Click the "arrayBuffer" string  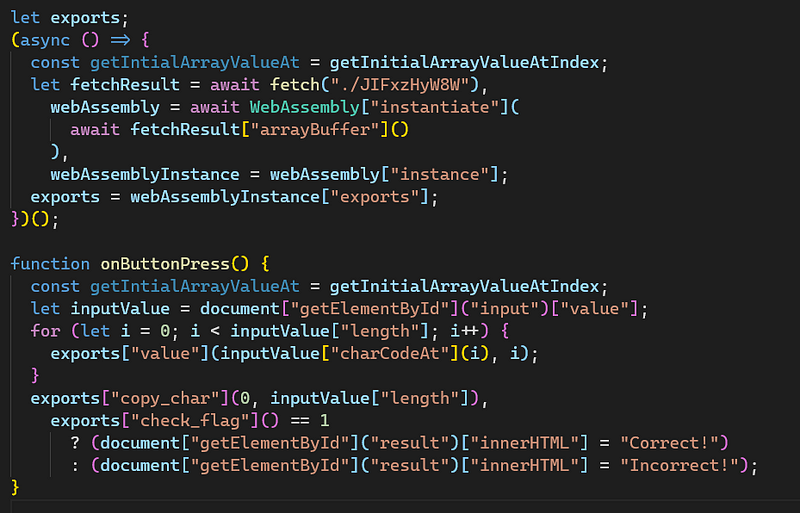coord(315,130)
